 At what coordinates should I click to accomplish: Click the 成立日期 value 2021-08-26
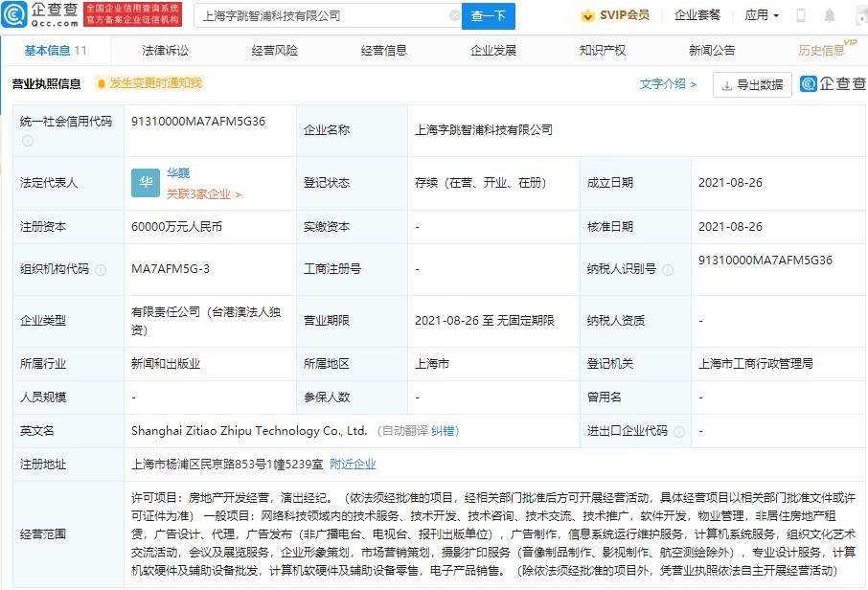(730, 183)
